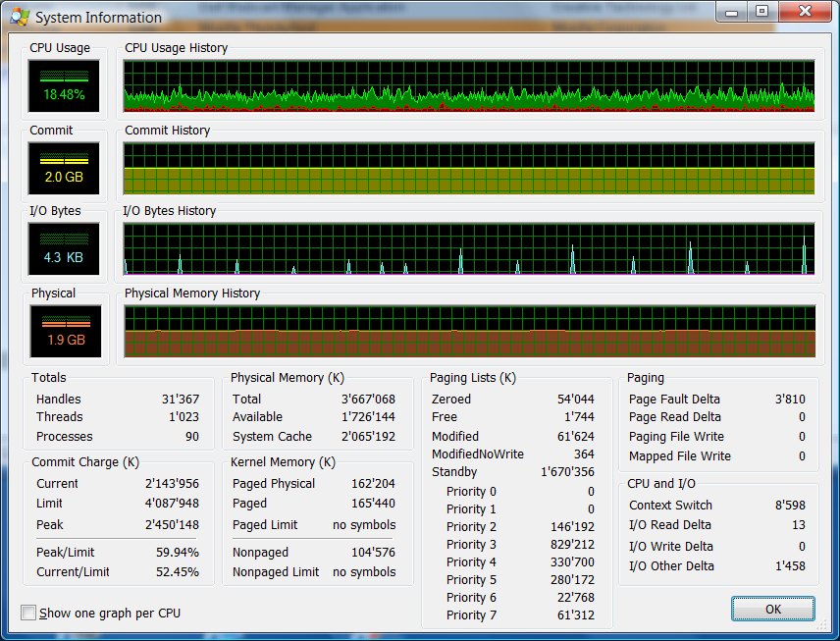This screenshot has height=641, width=840.
Task: Select Priority 3 value 829'212
Action: pyautogui.click(x=573, y=545)
